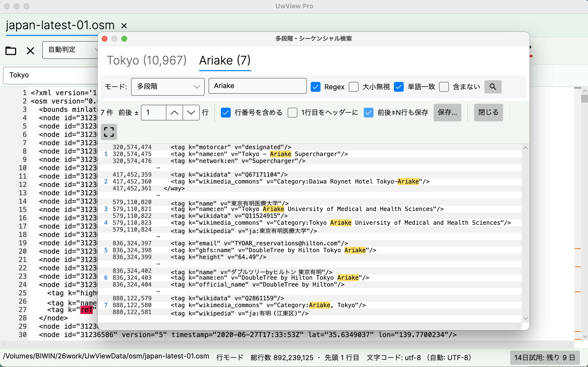Click the main editor horizontal scrollbar right arrow

(x=570, y=344)
